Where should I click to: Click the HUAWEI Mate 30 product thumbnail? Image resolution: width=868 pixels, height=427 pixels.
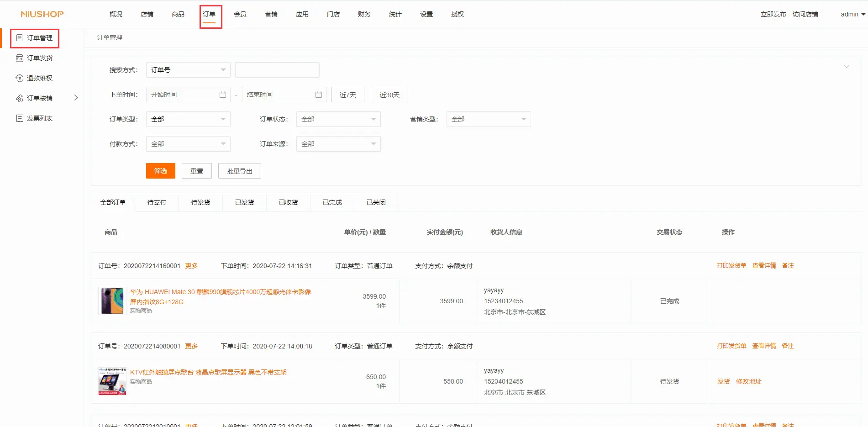112,301
